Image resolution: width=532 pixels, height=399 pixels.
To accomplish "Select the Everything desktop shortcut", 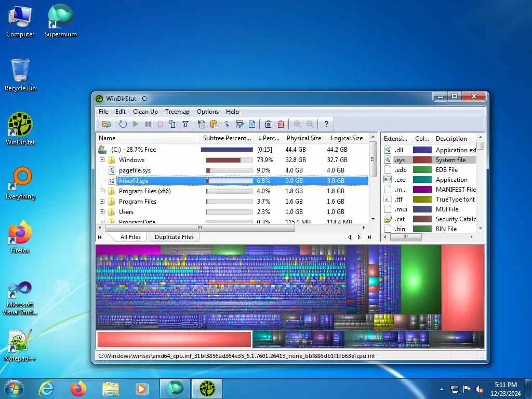I will point(20,183).
